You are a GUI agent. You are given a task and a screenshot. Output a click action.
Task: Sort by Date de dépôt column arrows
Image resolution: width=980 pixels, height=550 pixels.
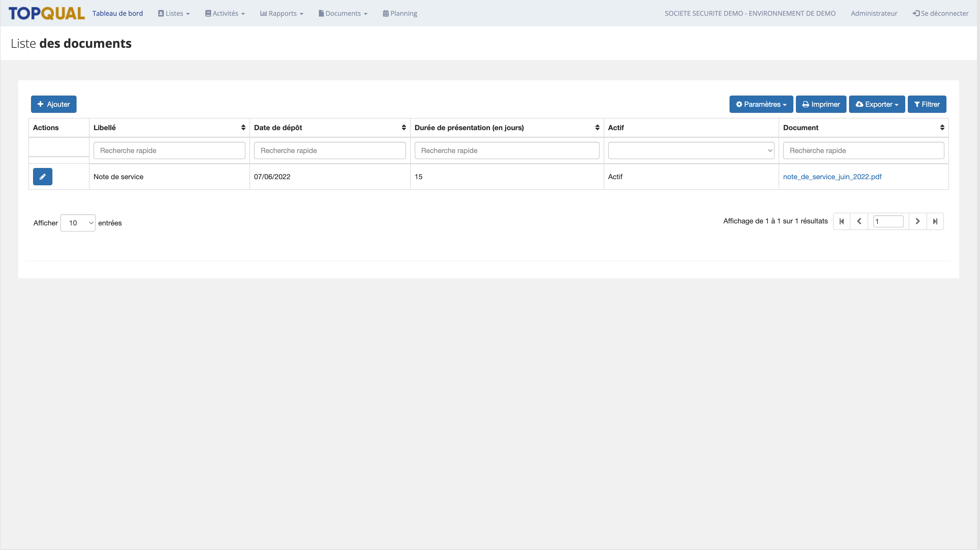(x=404, y=128)
